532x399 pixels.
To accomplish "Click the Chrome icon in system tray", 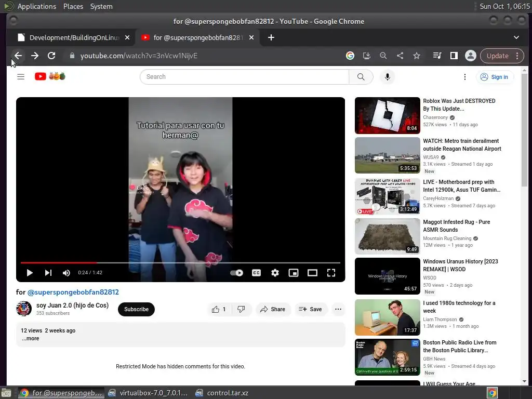I will click(x=492, y=393).
